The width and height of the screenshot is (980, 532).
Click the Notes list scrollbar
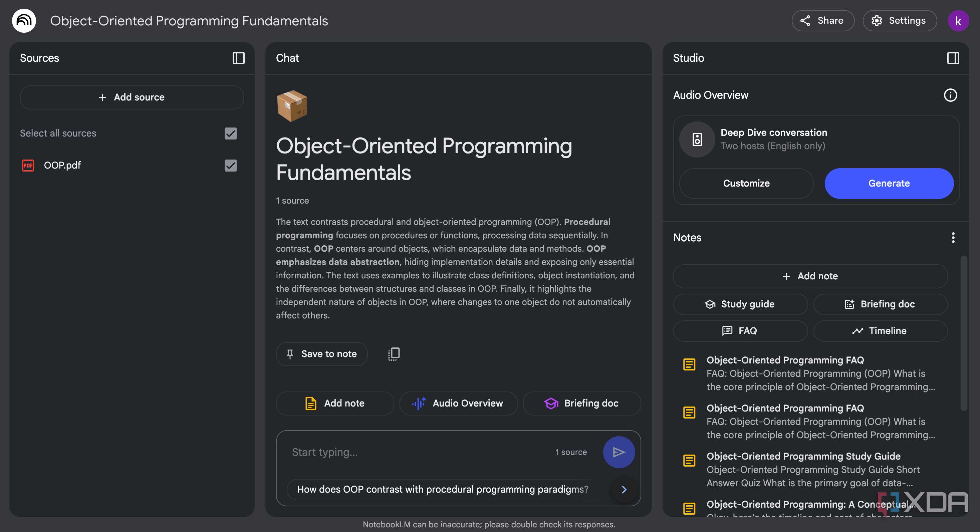pos(963,333)
